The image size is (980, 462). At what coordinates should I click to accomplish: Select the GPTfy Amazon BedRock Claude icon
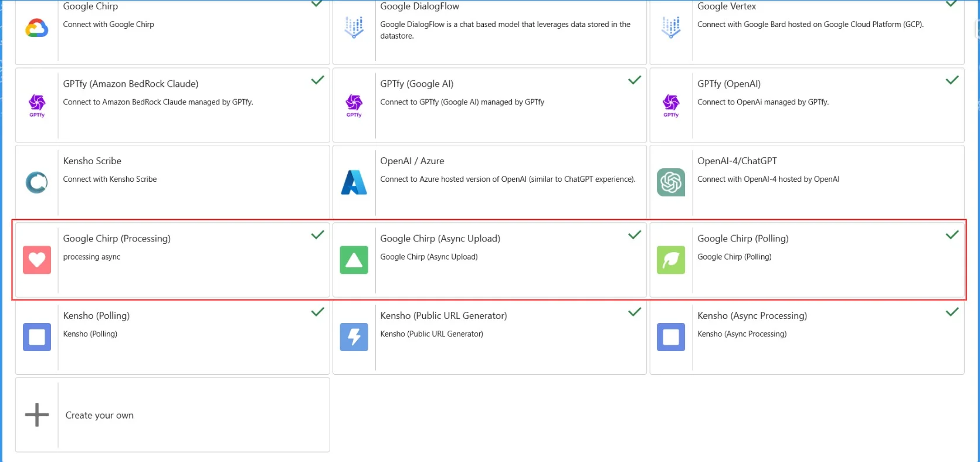(x=37, y=104)
